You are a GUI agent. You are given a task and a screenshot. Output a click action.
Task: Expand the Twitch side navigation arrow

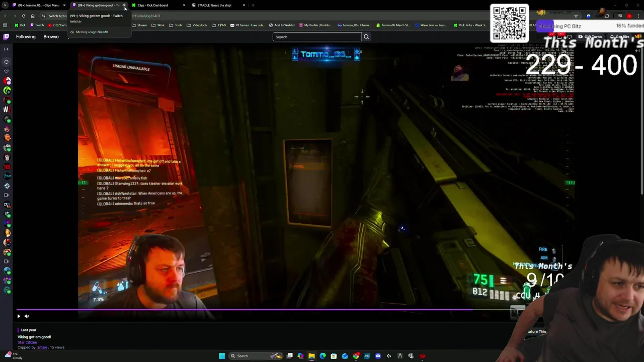coord(6,49)
